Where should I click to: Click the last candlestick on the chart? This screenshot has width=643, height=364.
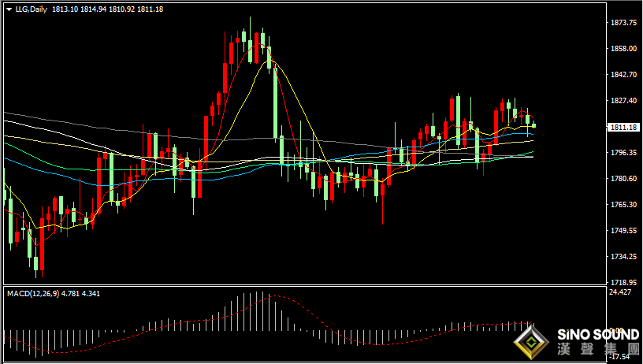coord(534,125)
